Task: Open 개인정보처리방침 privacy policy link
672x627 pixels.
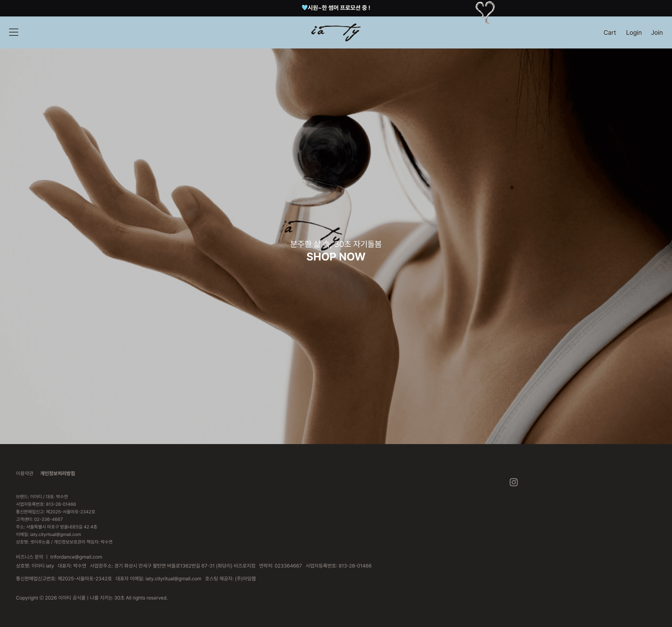Action: (57, 473)
